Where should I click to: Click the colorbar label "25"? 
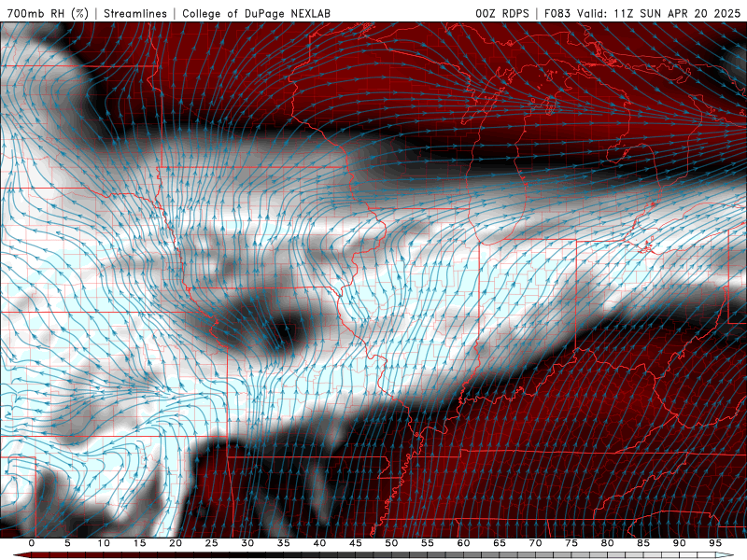pos(212,543)
